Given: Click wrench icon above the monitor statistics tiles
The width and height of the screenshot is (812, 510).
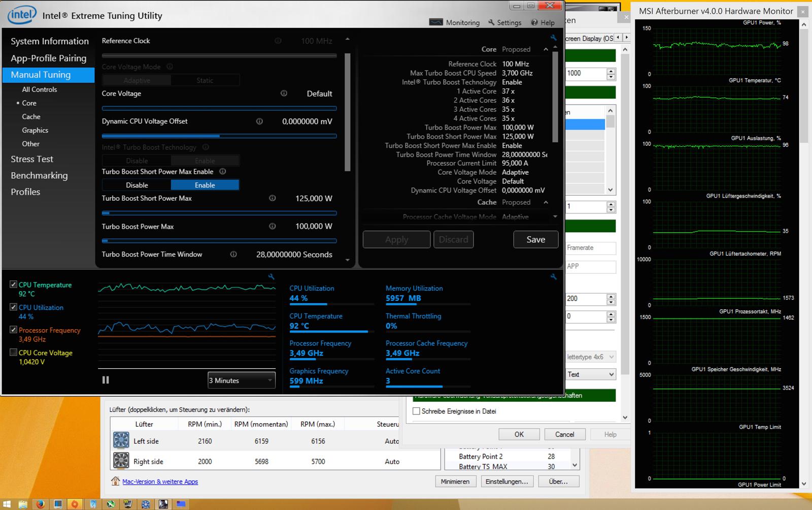Looking at the screenshot, I should 553,277.
